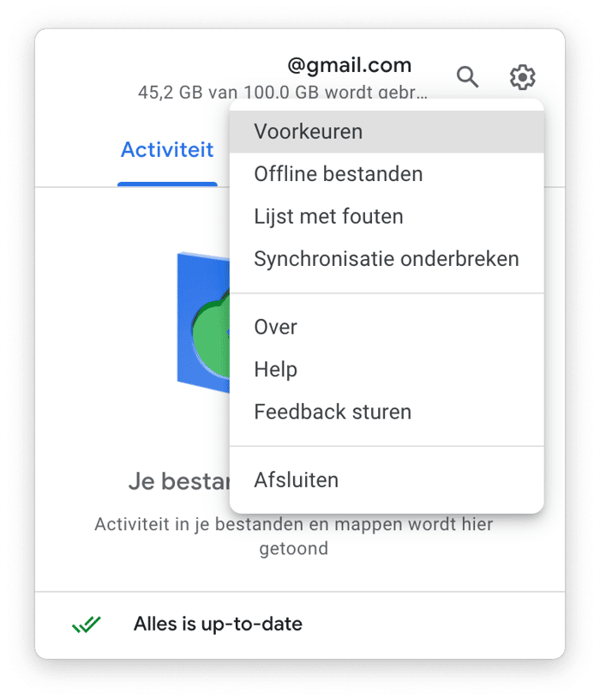Open Help from the dropdown menu
Viewport: 600px width, 700px height.
pos(387,369)
